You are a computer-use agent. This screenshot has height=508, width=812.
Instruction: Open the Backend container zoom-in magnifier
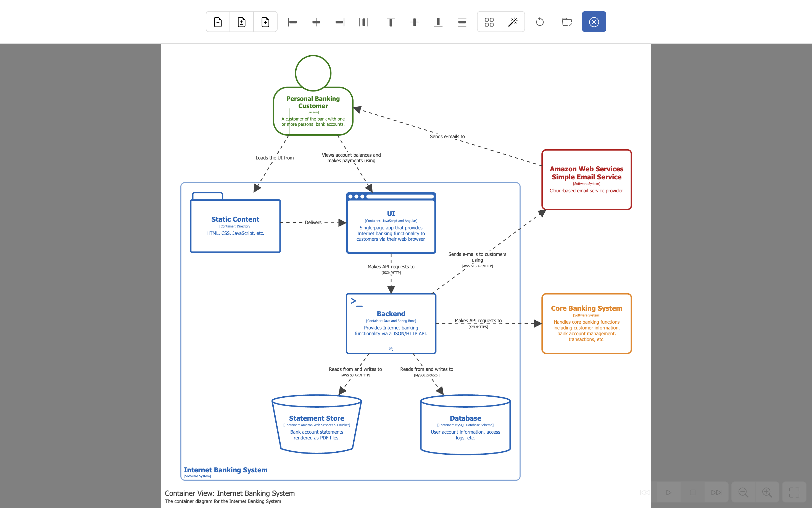tap(391, 349)
